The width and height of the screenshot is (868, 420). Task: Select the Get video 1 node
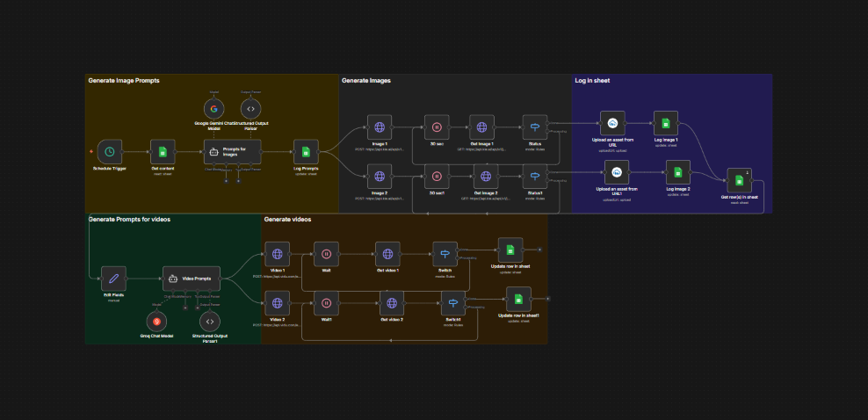point(387,254)
